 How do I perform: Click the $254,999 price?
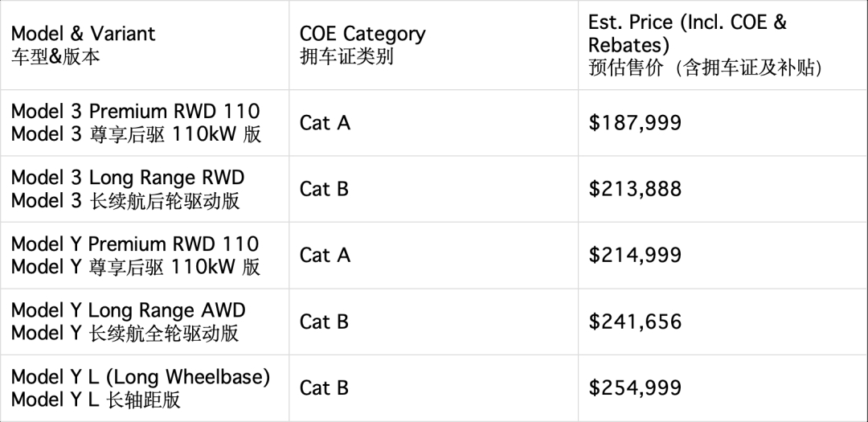635,387
